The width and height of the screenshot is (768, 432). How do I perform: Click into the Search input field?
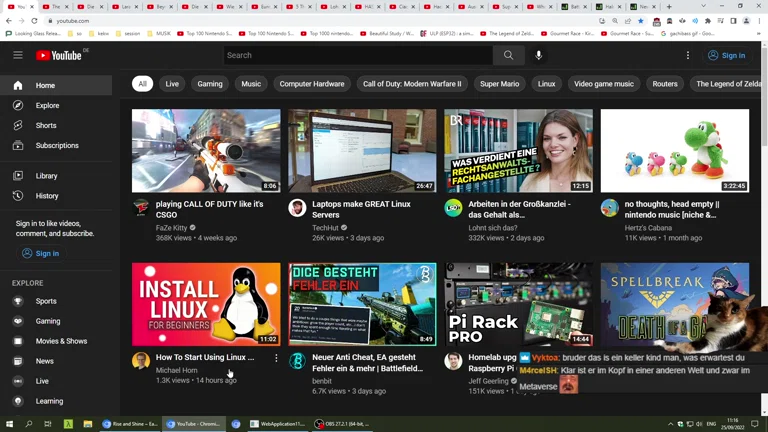point(355,55)
